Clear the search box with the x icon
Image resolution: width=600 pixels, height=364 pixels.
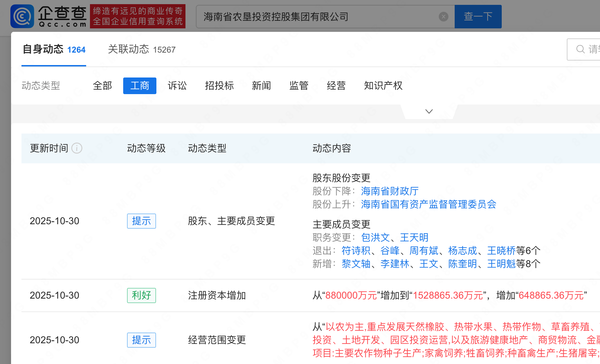click(x=443, y=17)
